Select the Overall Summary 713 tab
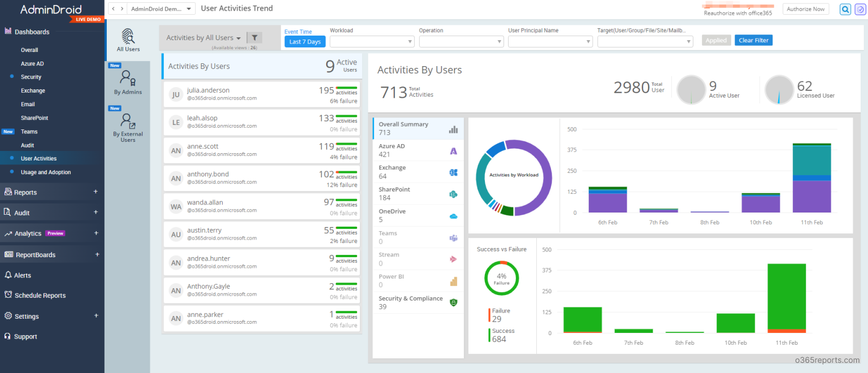 click(418, 128)
